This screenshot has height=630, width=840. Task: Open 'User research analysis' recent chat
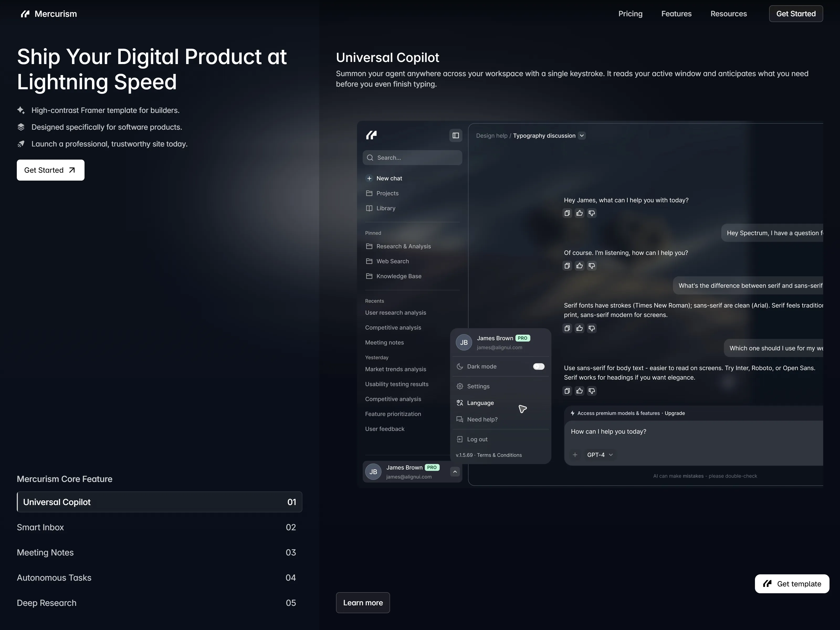[x=395, y=313]
